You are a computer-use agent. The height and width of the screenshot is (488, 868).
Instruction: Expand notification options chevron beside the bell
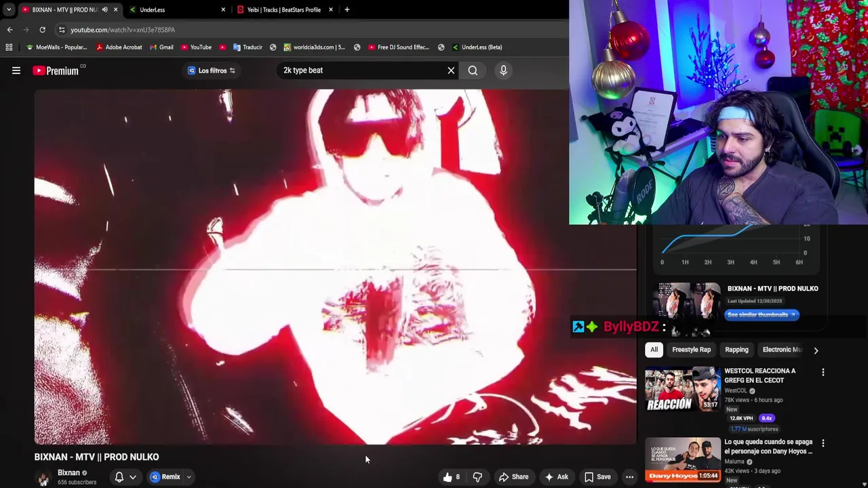(133, 477)
